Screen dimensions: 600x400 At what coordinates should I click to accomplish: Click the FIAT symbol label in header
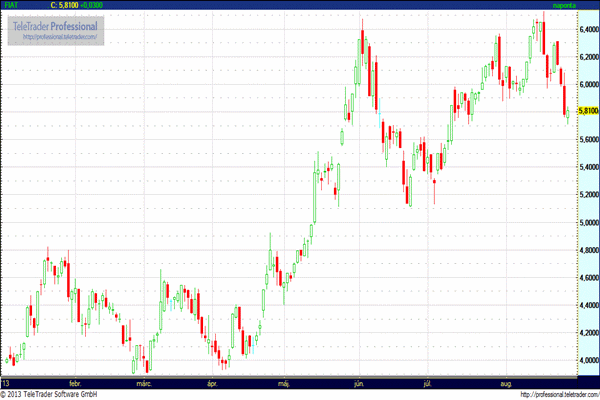(x=12, y=6)
